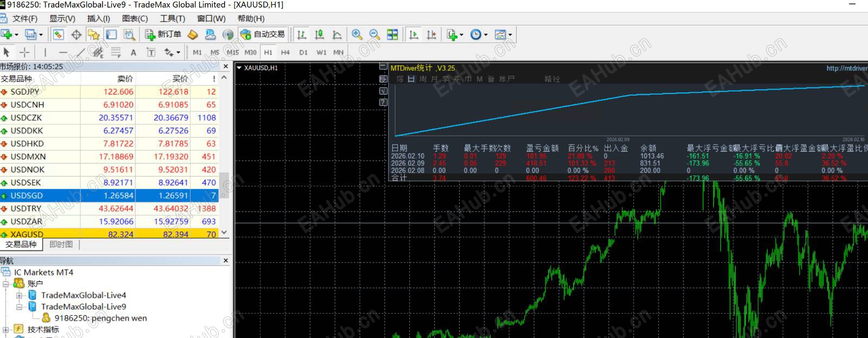
Task: Open the indicators list icon
Action: (452, 35)
